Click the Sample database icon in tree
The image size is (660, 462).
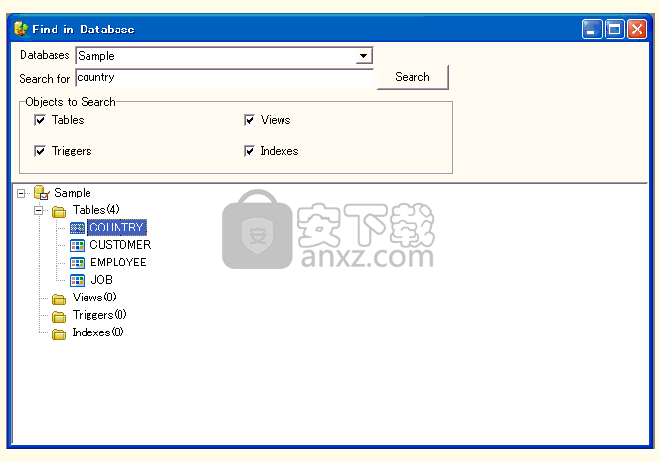pyautogui.click(x=42, y=193)
